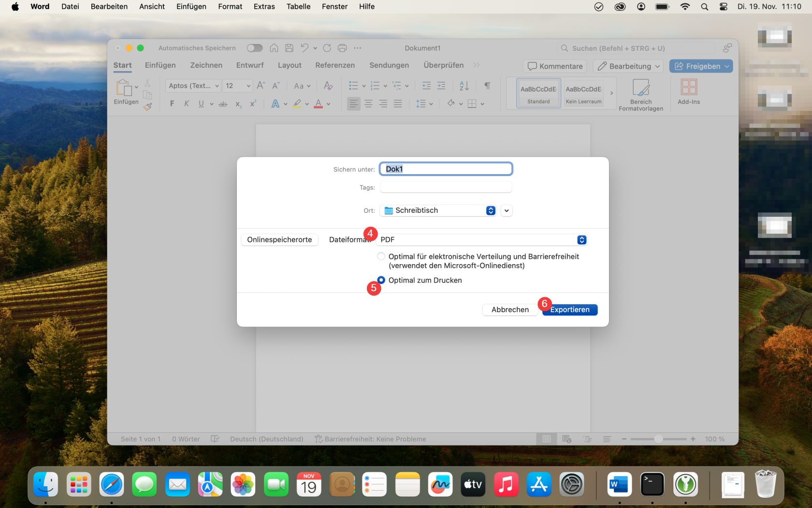Open Finder from the Dock
Viewport: 812px width, 508px height.
[46, 484]
